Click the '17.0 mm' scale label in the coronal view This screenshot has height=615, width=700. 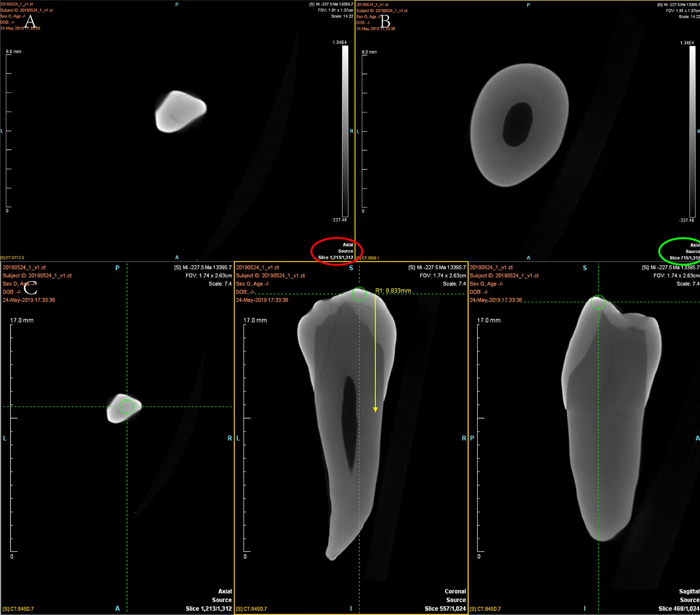[255, 320]
